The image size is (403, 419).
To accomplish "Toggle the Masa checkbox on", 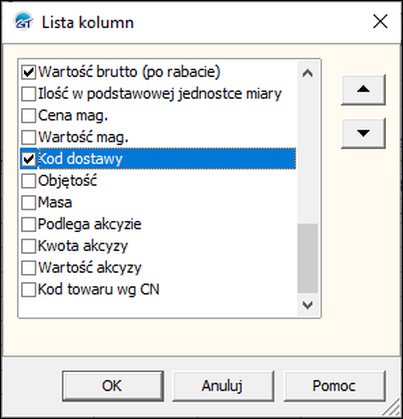I will point(29,203).
